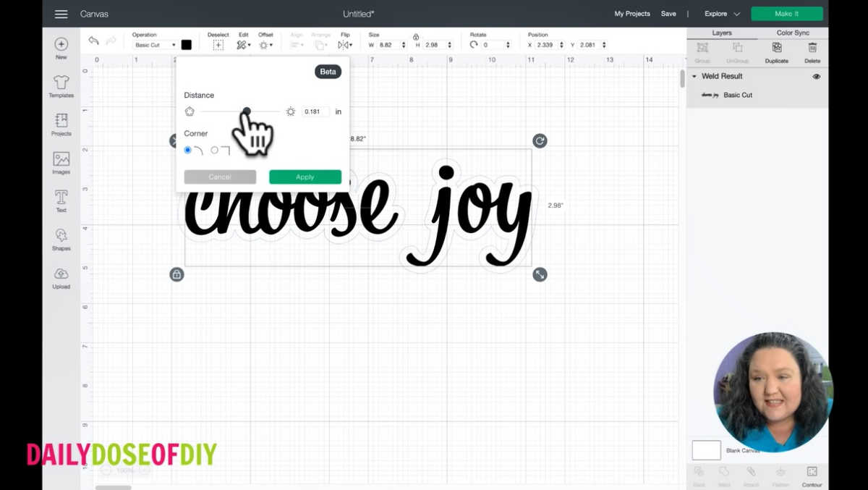This screenshot has height=490, width=868.
Task: Toggle the size proportion lock in toolbar
Action: click(x=416, y=36)
